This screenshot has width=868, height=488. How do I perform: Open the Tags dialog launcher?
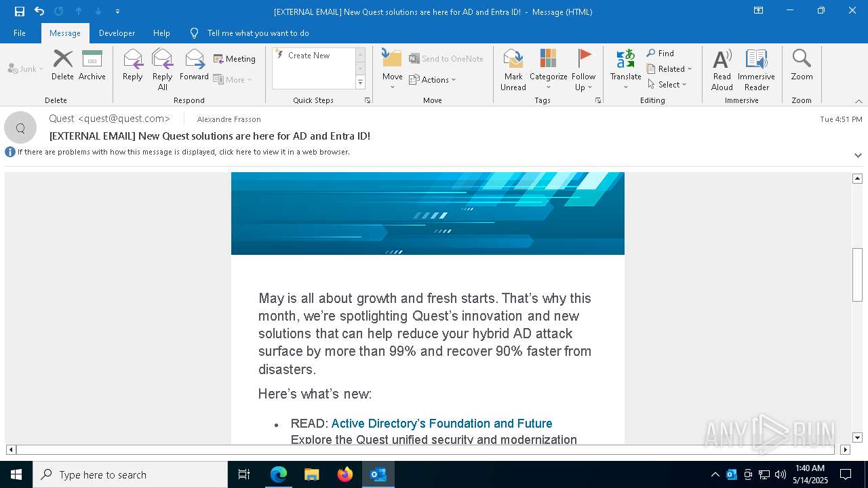[x=598, y=100]
